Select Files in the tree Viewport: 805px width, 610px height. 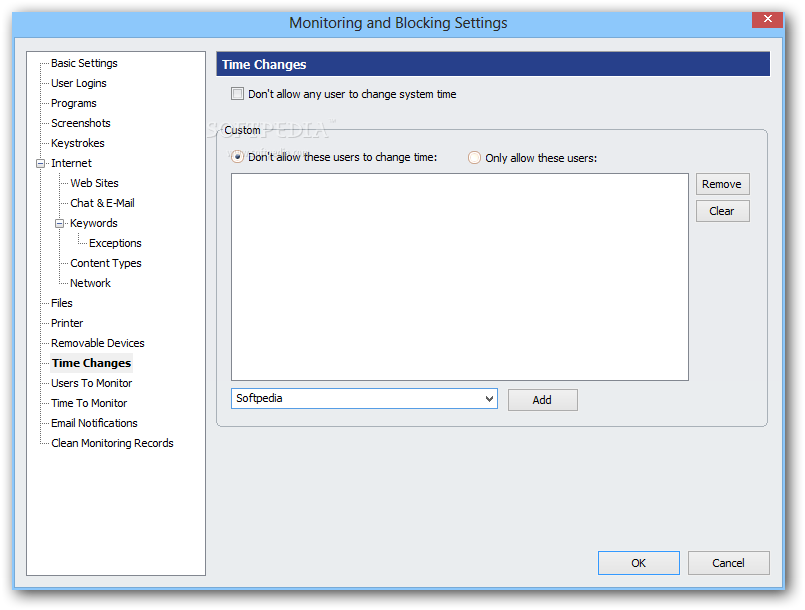coord(62,303)
